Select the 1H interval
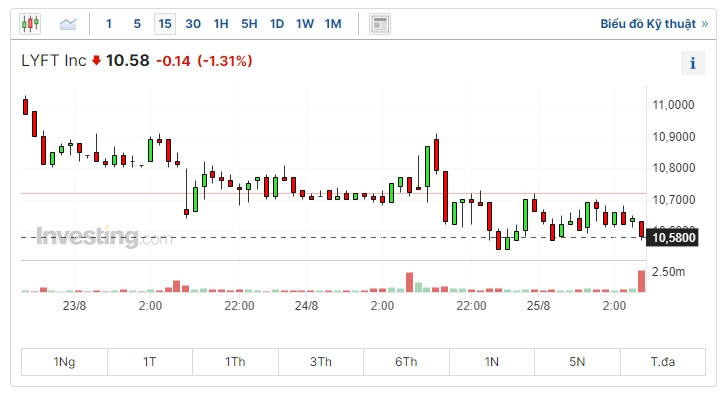 point(221,24)
